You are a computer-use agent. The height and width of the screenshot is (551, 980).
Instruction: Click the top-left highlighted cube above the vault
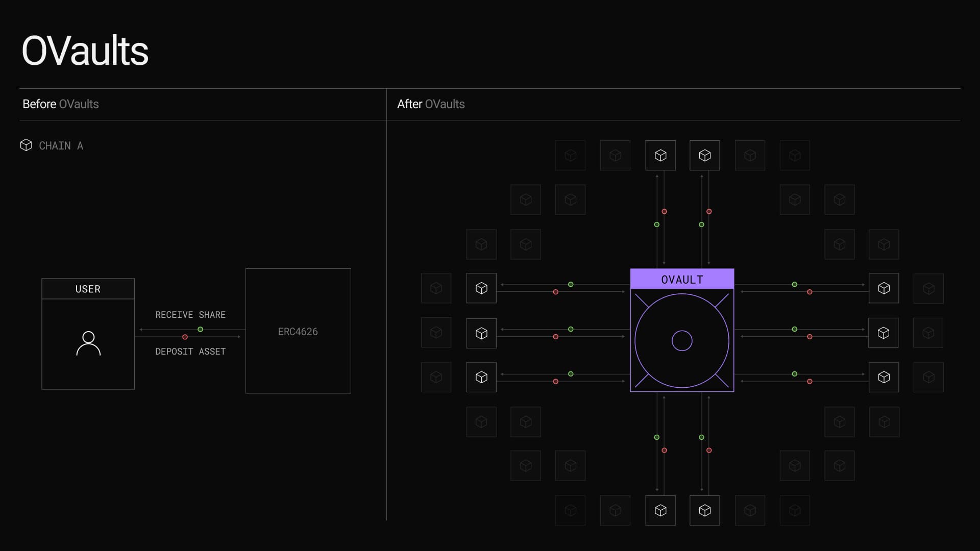tap(660, 156)
